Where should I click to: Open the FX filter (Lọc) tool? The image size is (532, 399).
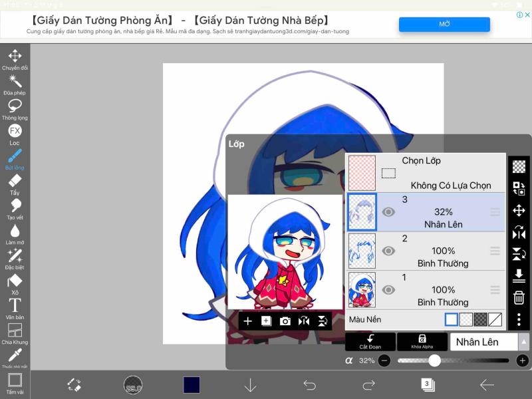point(15,131)
